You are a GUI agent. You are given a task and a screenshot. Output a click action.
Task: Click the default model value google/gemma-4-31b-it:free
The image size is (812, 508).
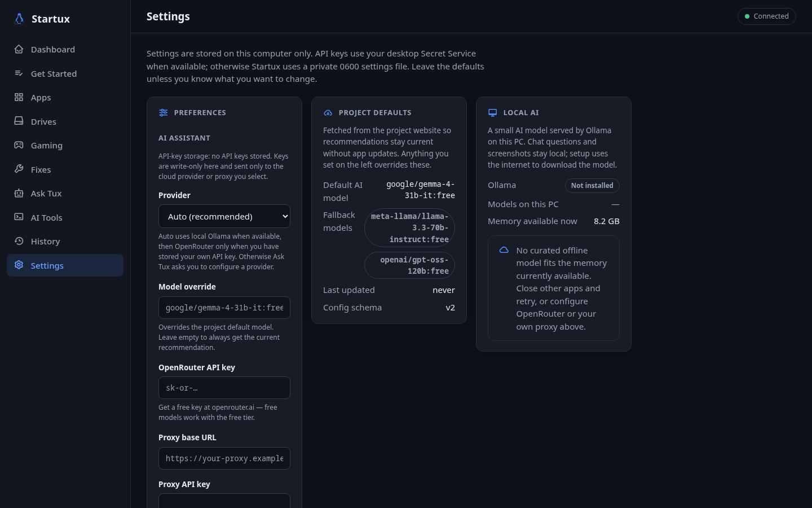tap(421, 190)
